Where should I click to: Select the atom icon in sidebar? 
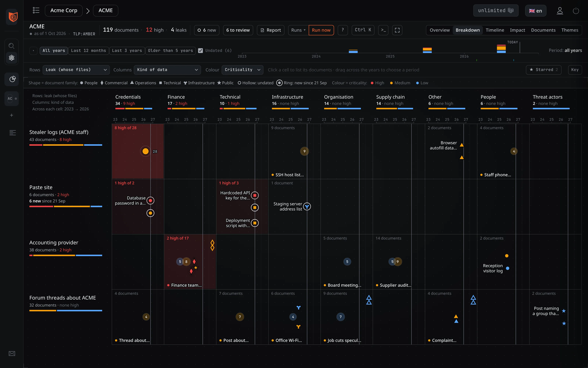[x=11, y=58]
